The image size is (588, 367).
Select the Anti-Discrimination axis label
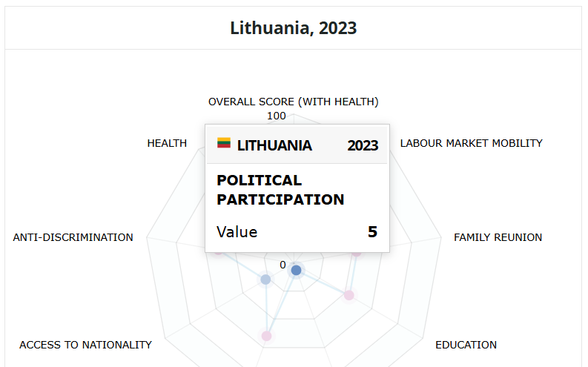pyautogui.click(x=73, y=237)
